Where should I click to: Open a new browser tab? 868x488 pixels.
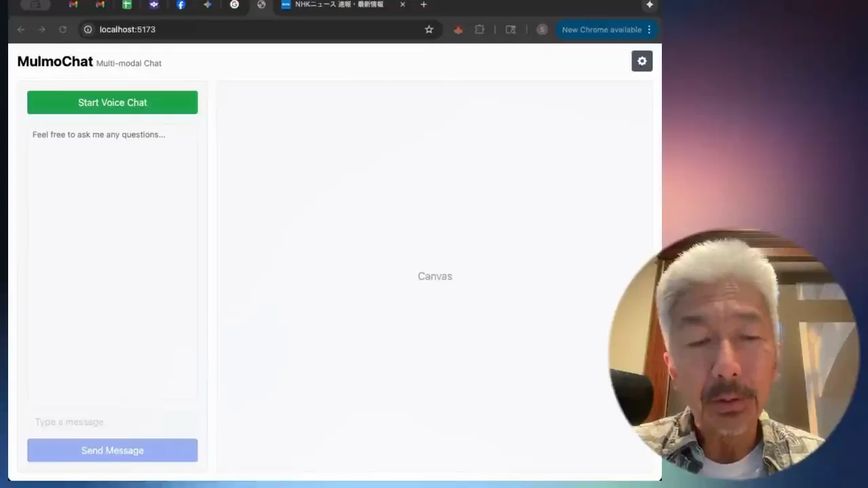pyautogui.click(x=423, y=5)
